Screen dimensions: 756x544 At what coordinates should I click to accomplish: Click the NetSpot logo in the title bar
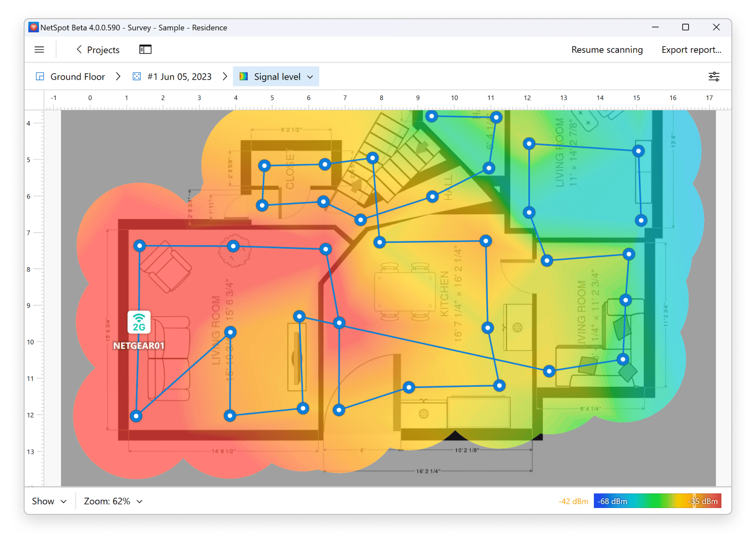pos(33,27)
